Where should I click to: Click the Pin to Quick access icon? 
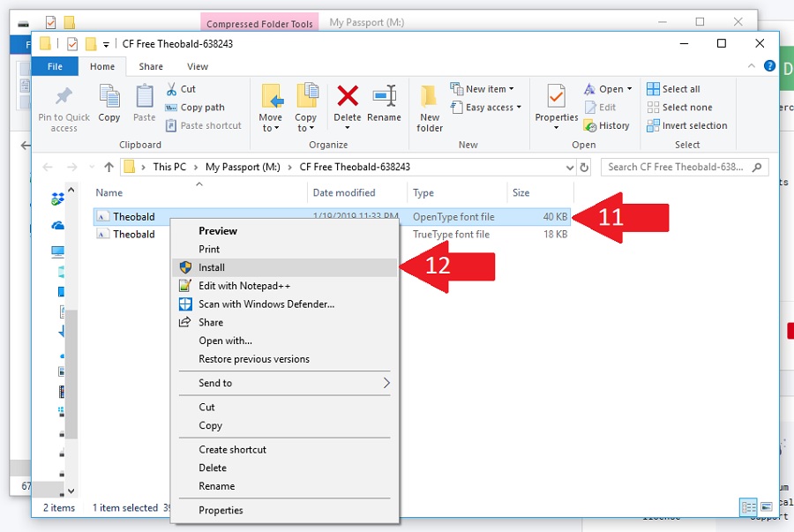click(x=64, y=97)
